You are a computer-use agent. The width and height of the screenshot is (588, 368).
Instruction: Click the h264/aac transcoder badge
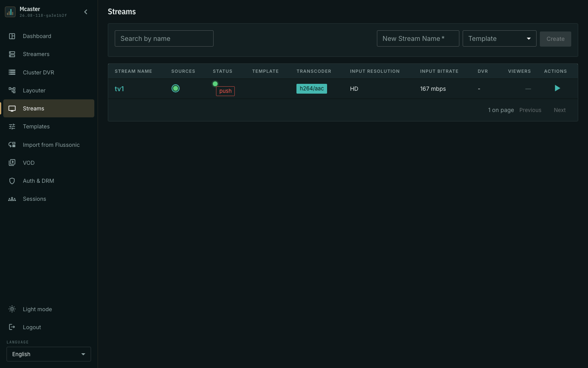tap(312, 89)
